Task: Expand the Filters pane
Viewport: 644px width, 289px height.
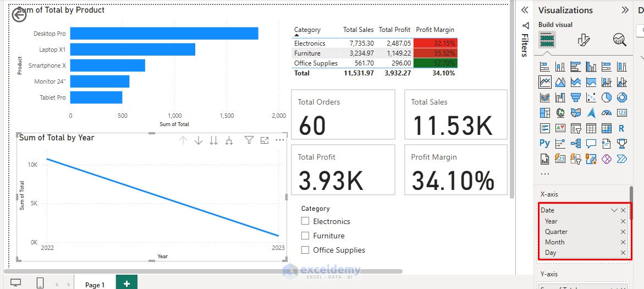Action: pos(525,10)
